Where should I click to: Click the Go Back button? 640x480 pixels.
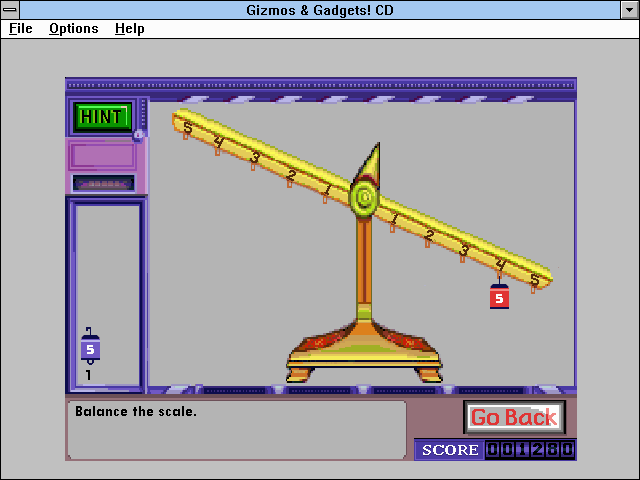514,417
